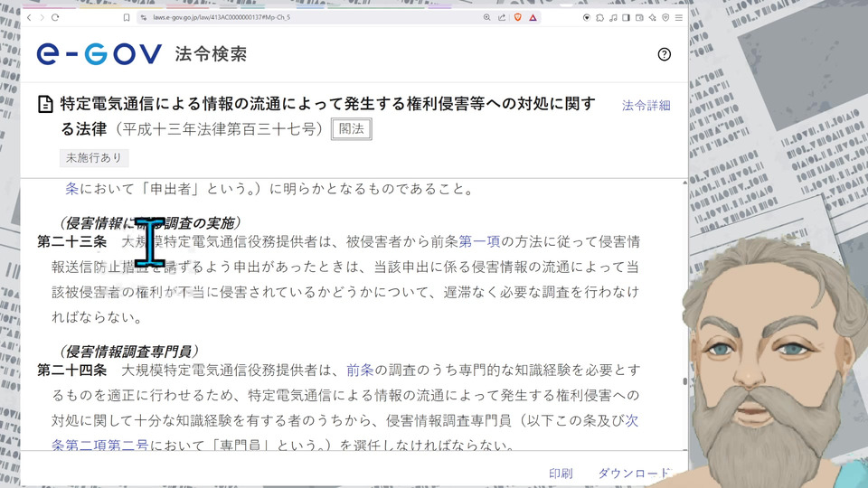Image resolution: width=868 pixels, height=488 pixels.
Task: Go back with the browser back arrow
Action: click(29, 18)
